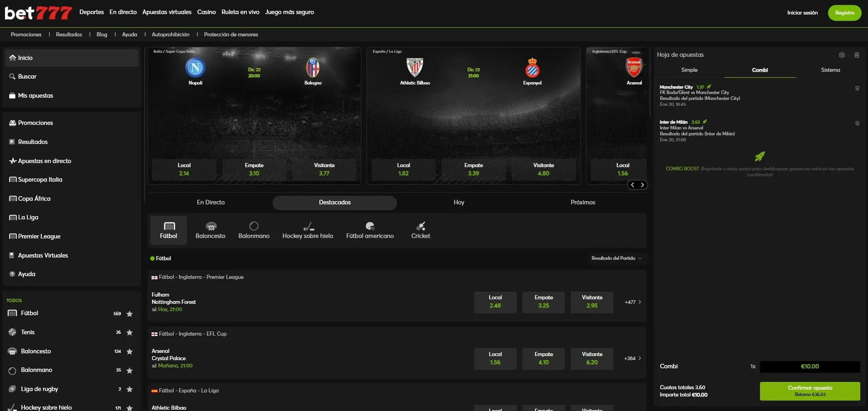Click the Athletic Bilbao team crest
This screenshot has height=411, width=868.
pyautogui.click(x=415, y=68)
